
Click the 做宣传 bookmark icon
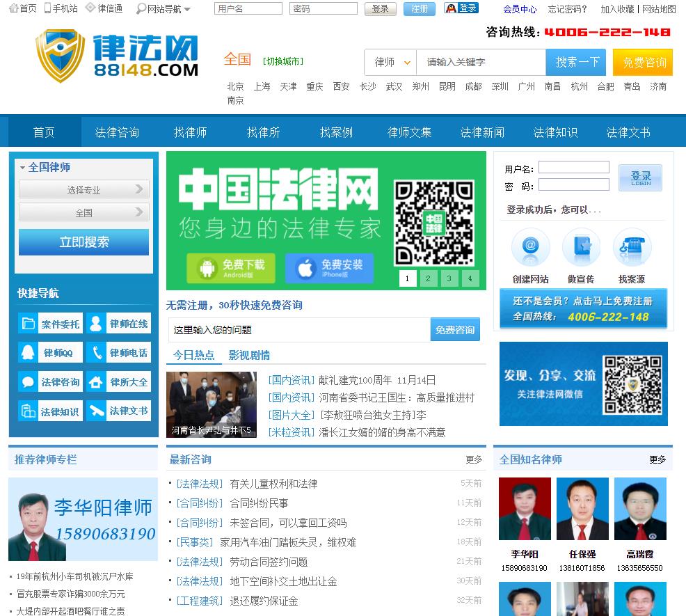coord(581,246)
